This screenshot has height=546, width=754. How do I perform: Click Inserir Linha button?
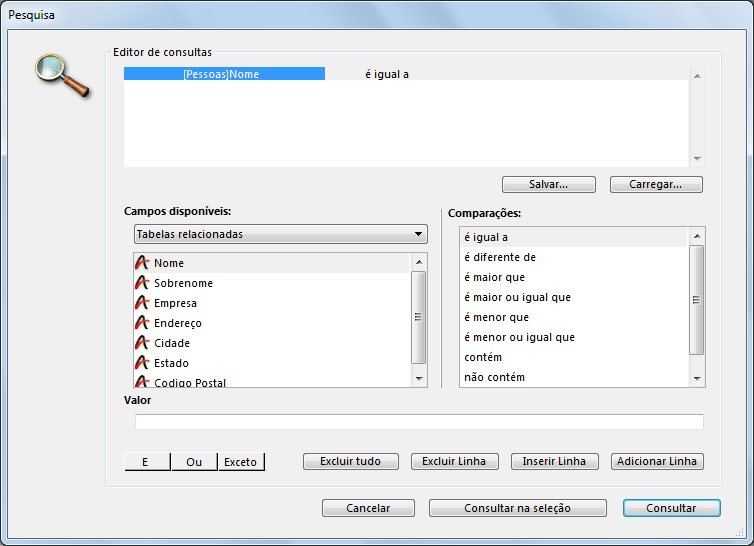[x=554, y=461]
